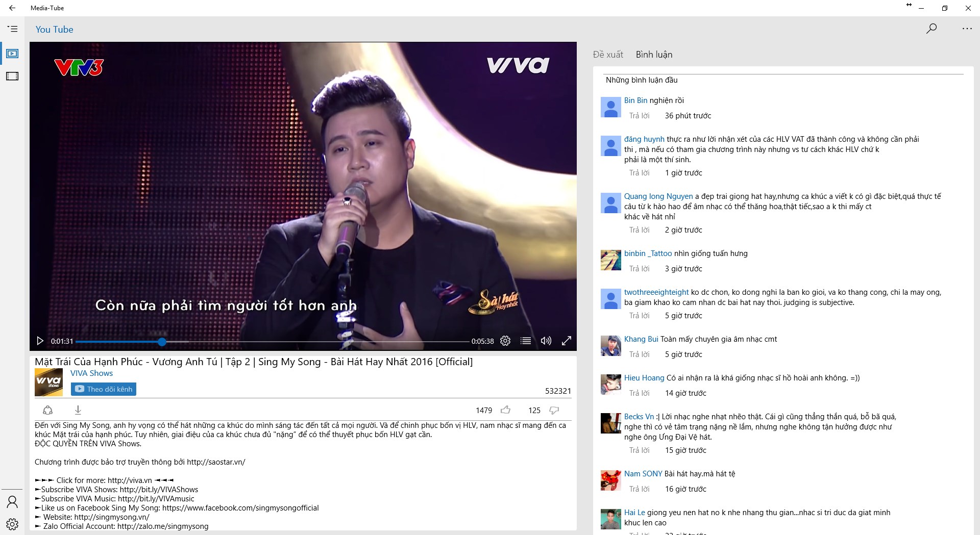Reply to đăng huynh's comment
Viewport: 980px width, 535px height.
[x=639, y=173]
